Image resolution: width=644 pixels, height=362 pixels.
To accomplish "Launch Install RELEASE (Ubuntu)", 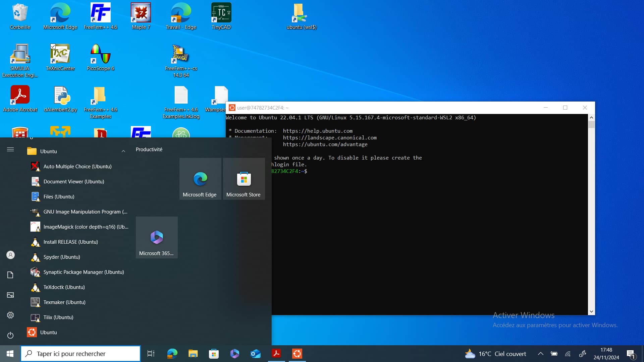I will (x=77, y=242).
